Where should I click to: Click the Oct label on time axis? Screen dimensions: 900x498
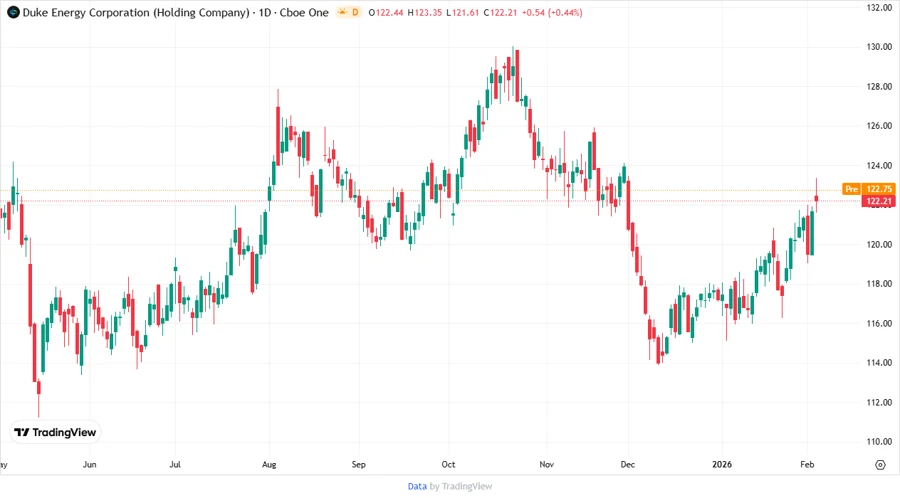click(x=448, y=464)
